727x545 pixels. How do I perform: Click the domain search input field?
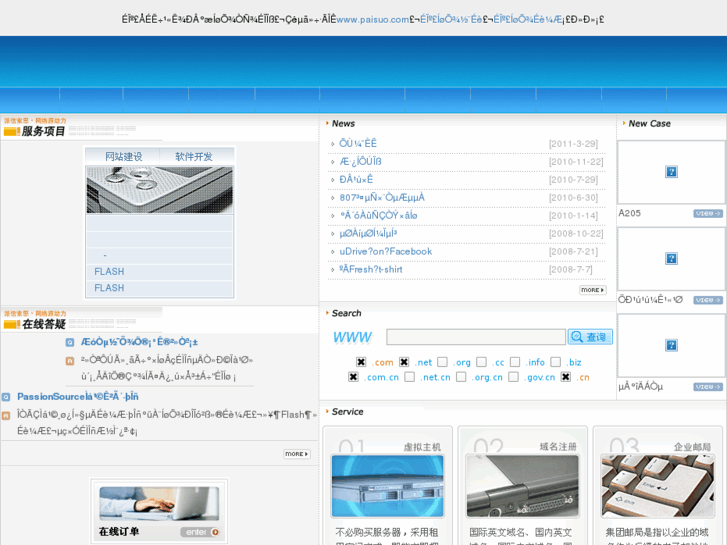(476, 337)
